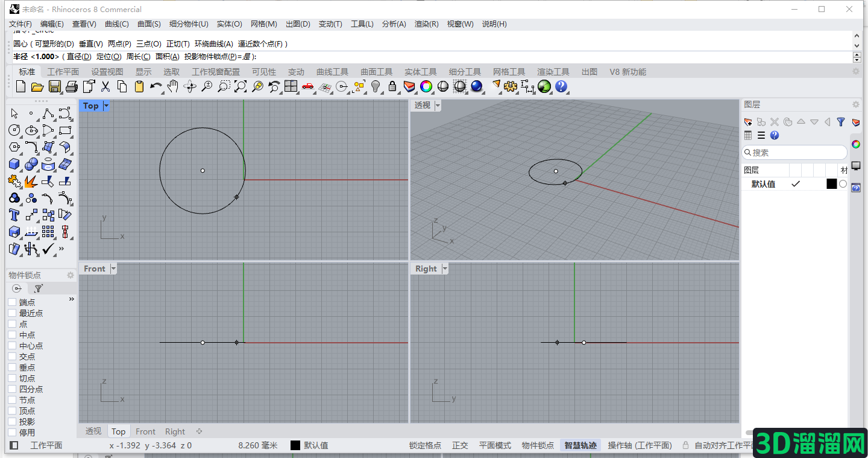Toggle the 中点 object snap

point(12,335)
